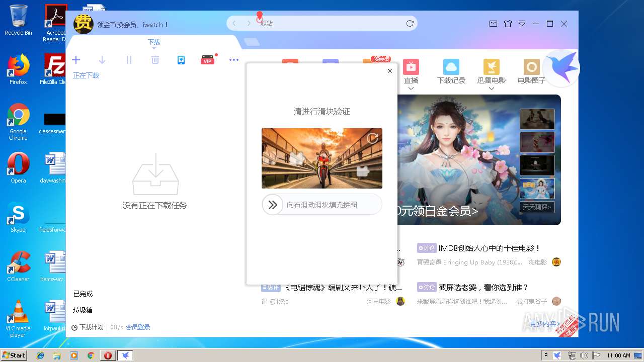Image resolution: width=644 pixels, height=362 pixels.
Task: Open Opera from the taskbar
Action: (x=108, y=355)
